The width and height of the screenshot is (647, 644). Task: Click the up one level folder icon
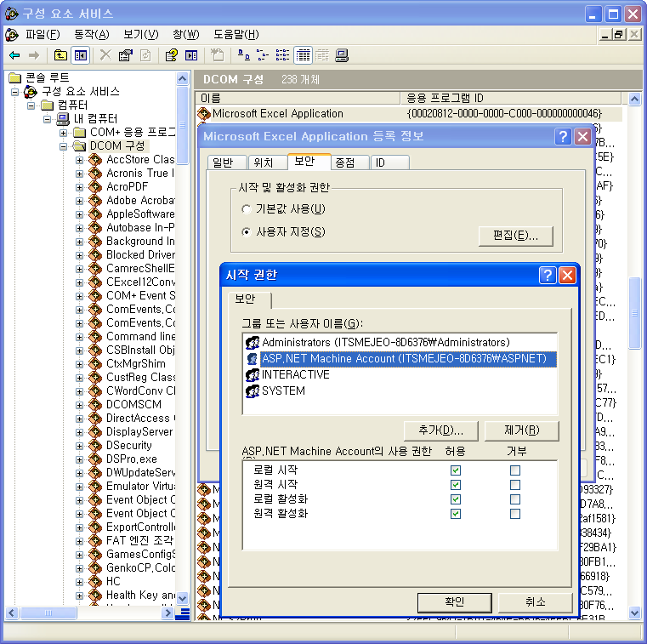coord(60,55)
